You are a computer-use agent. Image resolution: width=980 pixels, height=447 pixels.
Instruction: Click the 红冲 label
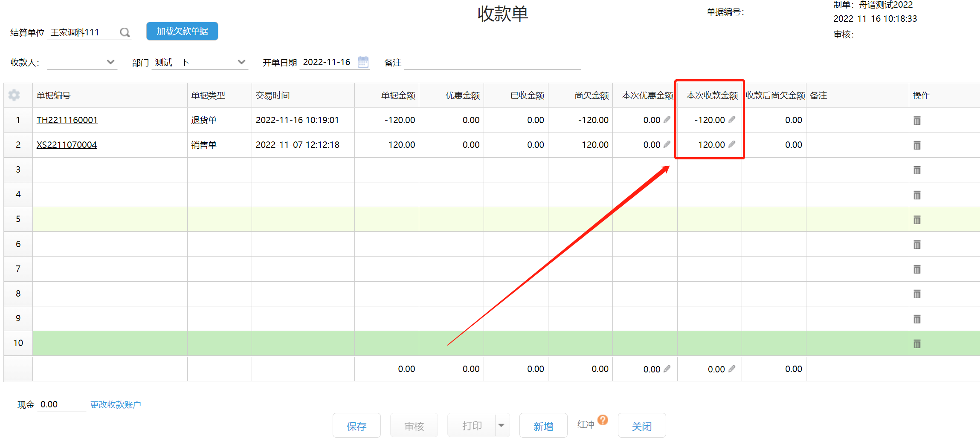point(586,424)
